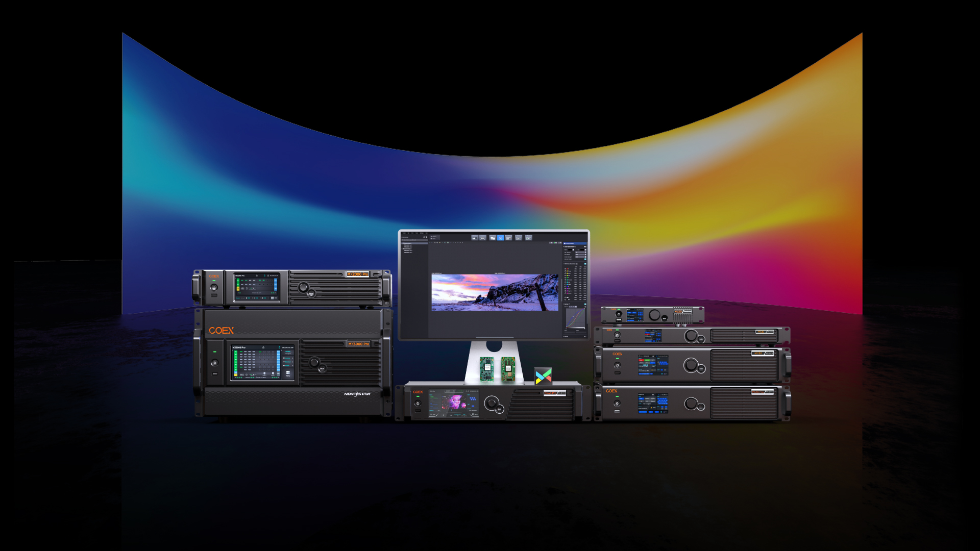Collapse the Color Replacement section arrow
The width and height of the screenshot is (980, 551).
(563, 247)
